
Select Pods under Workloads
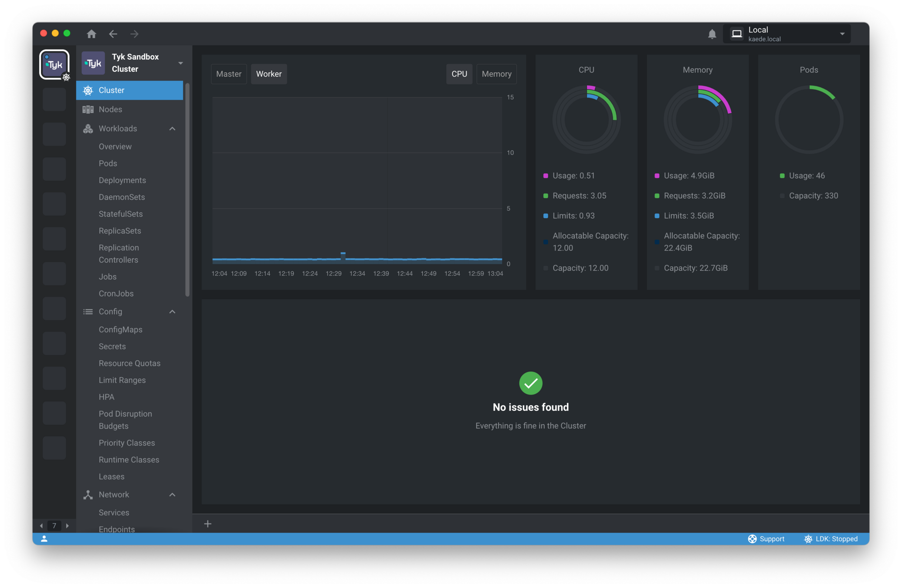tap(108, 163)
